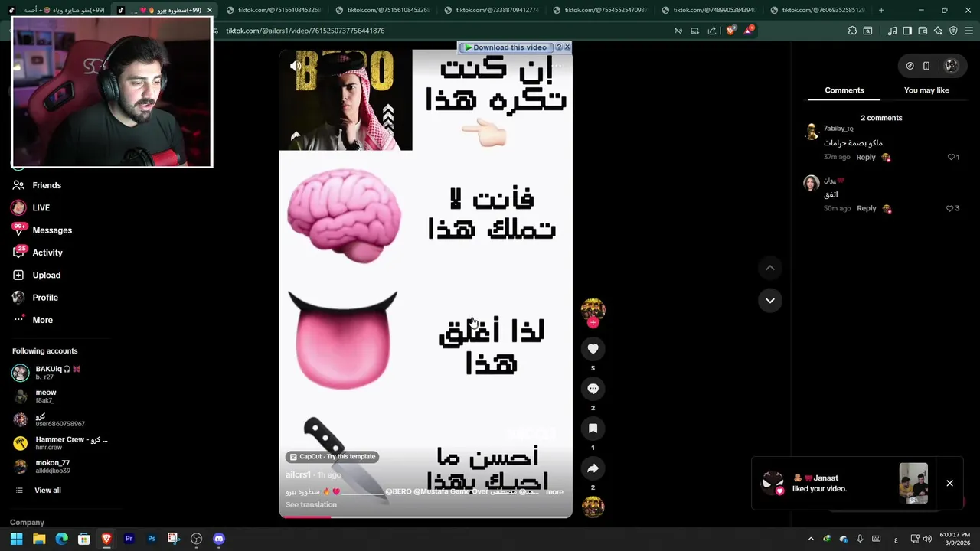
Task: Open the spinning sound disc
Action: coord(593,507)
